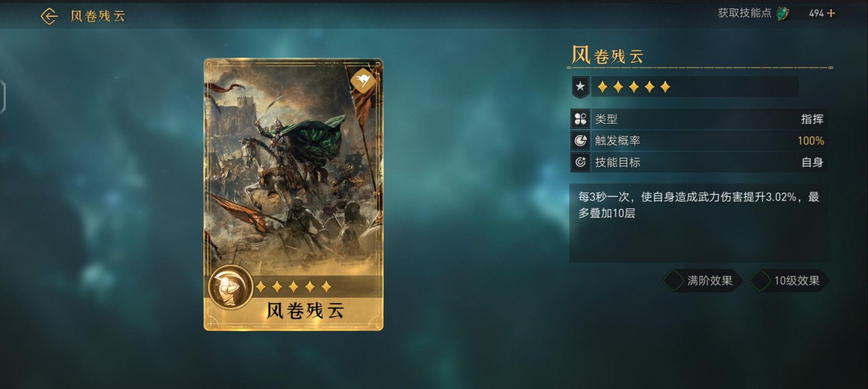Open 获取技能点 link
This screenshot has height=389, width=868.
coord(744,13)
